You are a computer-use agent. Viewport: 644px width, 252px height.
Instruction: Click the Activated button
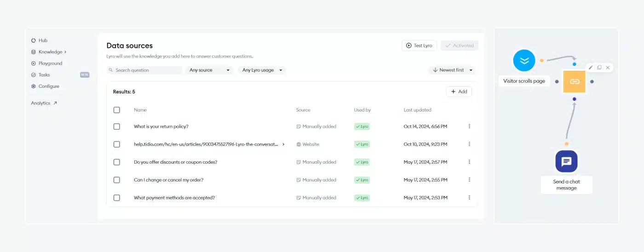pyautogui.click(x=459, y=46)
